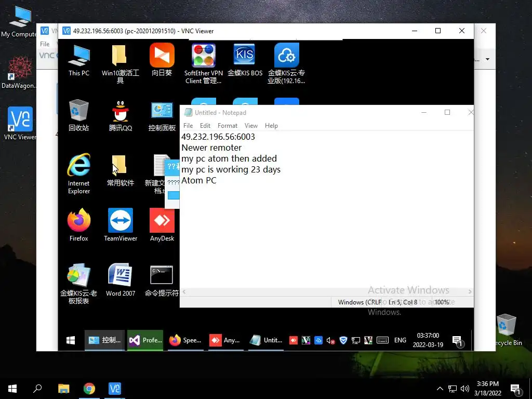Click the muted speaker tray icon

point(330,340)
